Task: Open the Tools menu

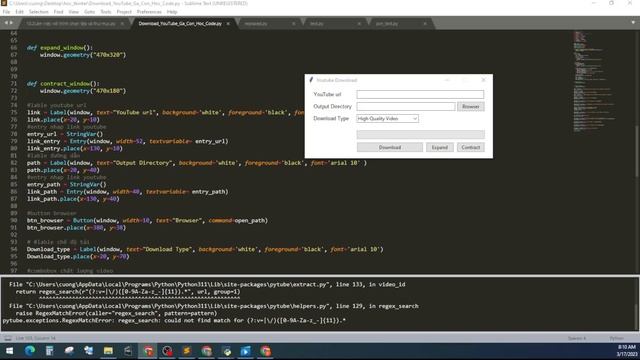Action: pos(106,12)
